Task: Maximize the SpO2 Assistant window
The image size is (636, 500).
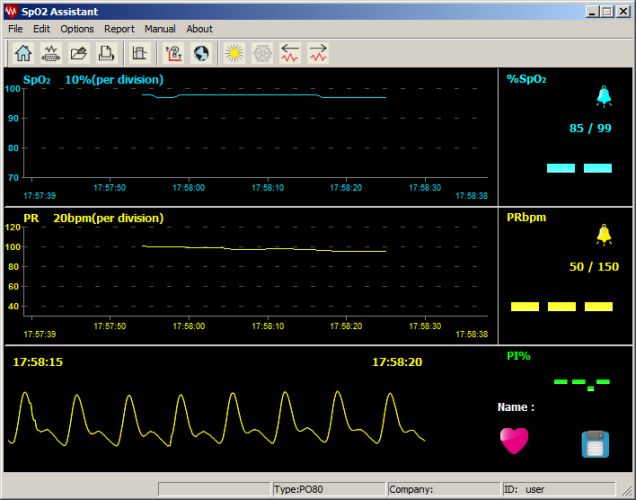Action: pyautogui.click(x=607, y=11)
